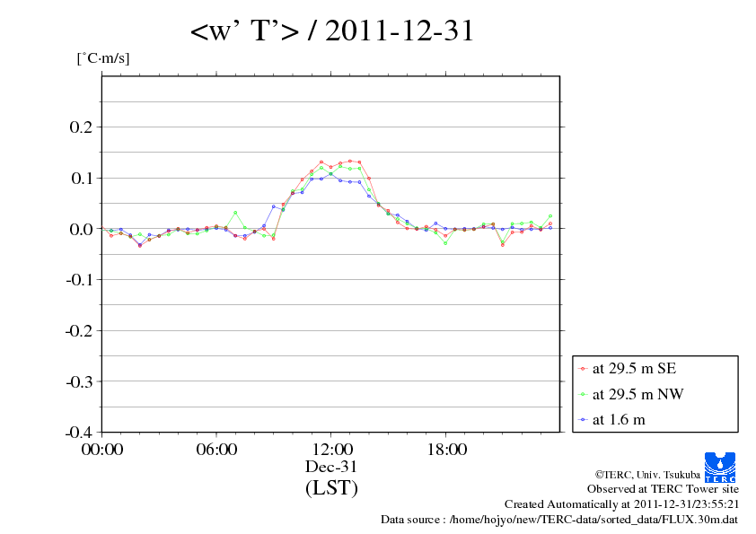Click the y-axis label 0.1
756x534 pixels.
[x=81, y=179]
